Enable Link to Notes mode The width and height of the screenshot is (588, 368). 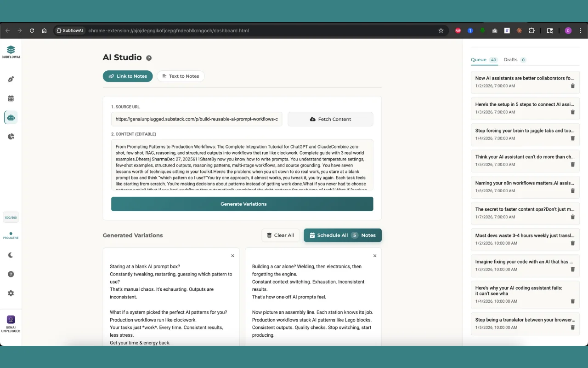(128, 76)
